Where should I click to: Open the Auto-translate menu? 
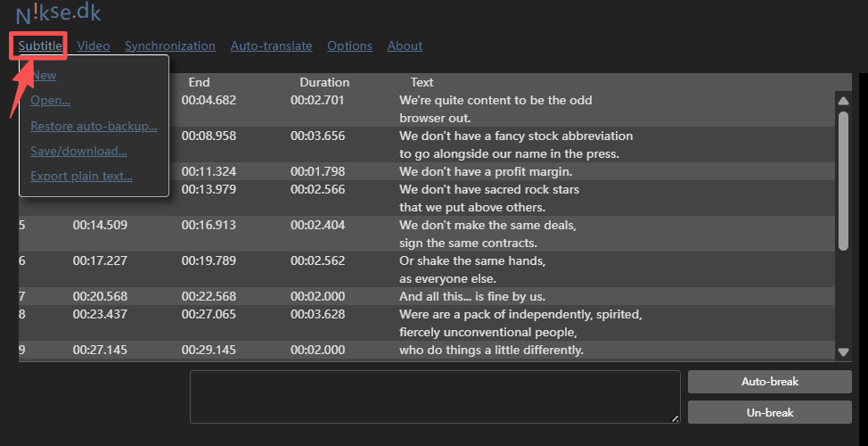tap(271, 45)
